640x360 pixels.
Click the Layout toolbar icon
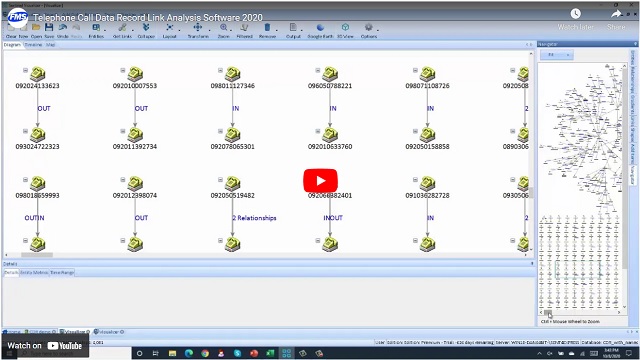[x=169, y=27]
